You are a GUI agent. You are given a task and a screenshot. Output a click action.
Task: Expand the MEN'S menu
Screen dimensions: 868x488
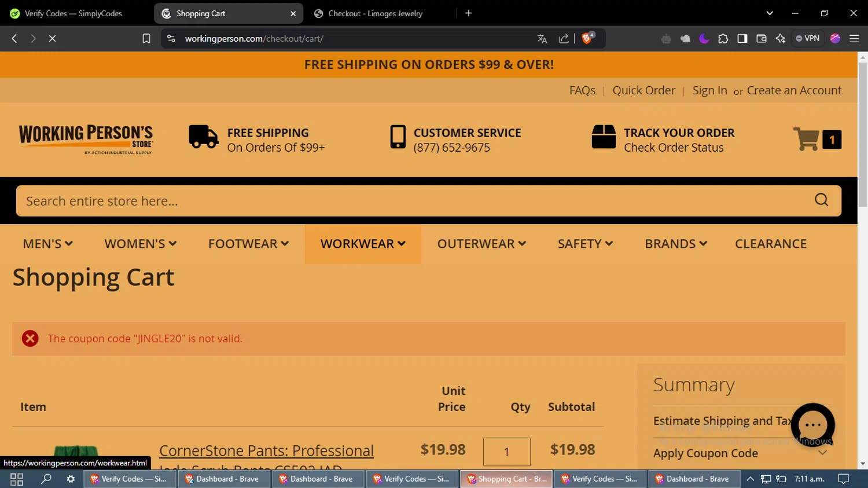[x=48, y=244]
